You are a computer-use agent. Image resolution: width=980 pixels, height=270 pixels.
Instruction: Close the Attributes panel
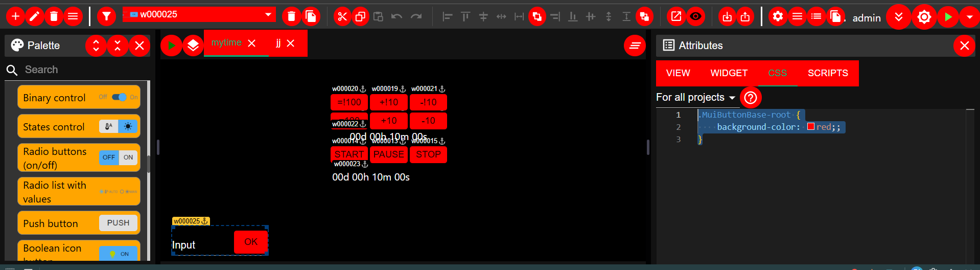click(964, 46)
